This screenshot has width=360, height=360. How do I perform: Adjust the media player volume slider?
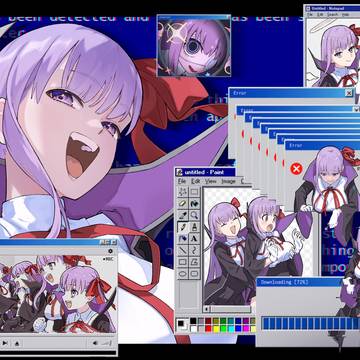pos(105,343)
